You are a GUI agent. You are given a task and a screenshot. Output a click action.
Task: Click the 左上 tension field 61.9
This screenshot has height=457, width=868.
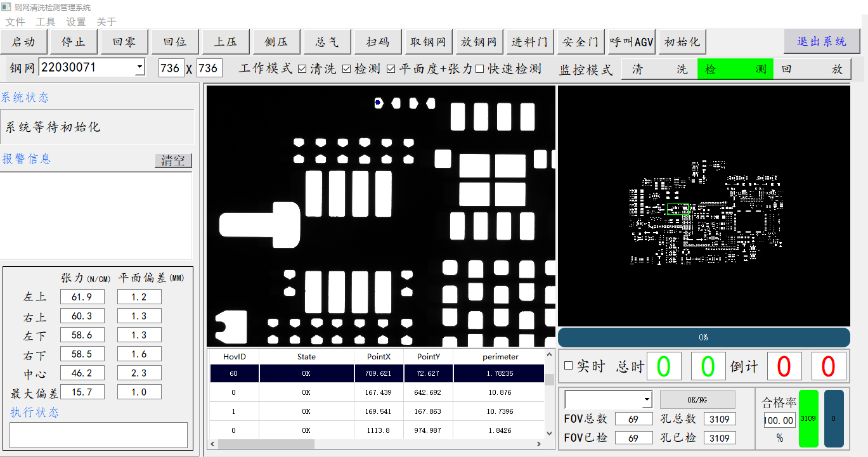pyautogui.click(x=82, y=297)
